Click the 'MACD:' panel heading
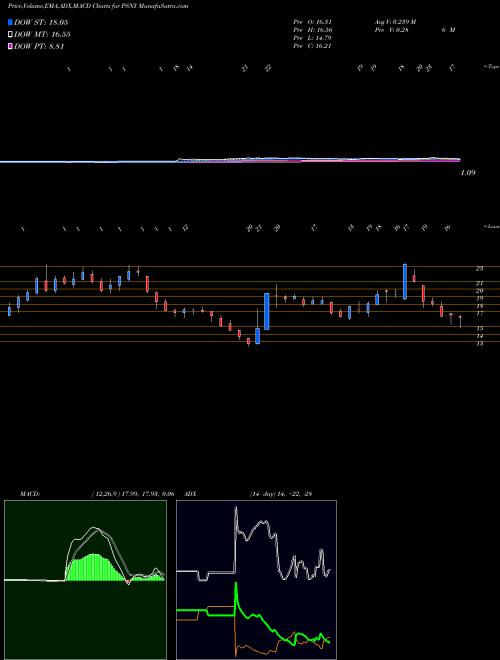The image size is (500, 660). click(x=29, y=494)
